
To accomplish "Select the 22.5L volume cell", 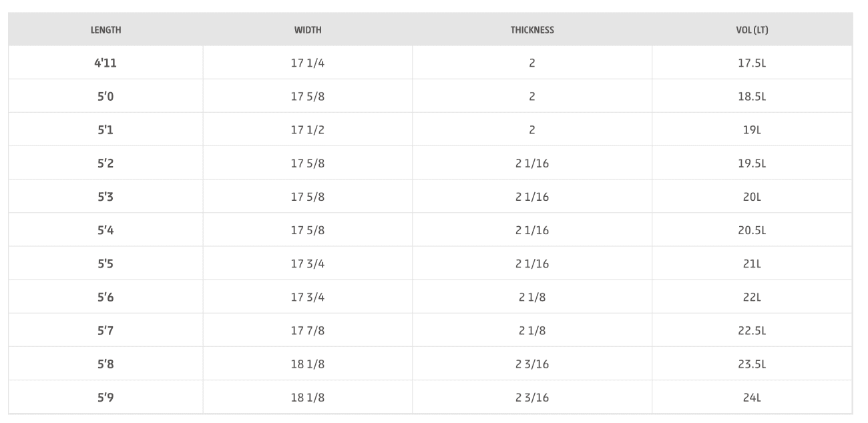I will (752, 330).
